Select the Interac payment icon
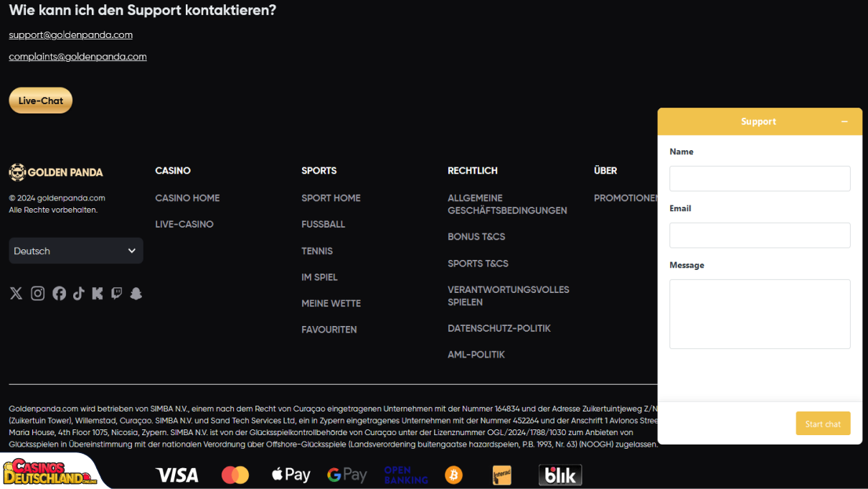 (x=501, y=475)
